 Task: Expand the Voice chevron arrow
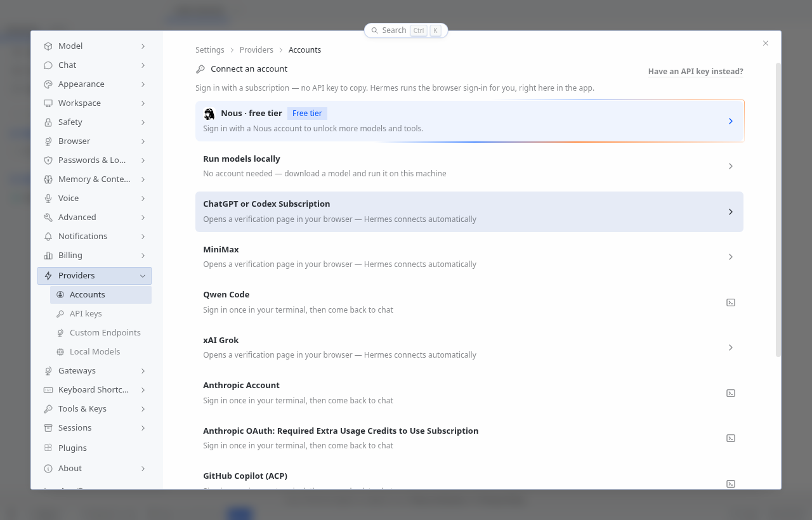tap(143, 198)
